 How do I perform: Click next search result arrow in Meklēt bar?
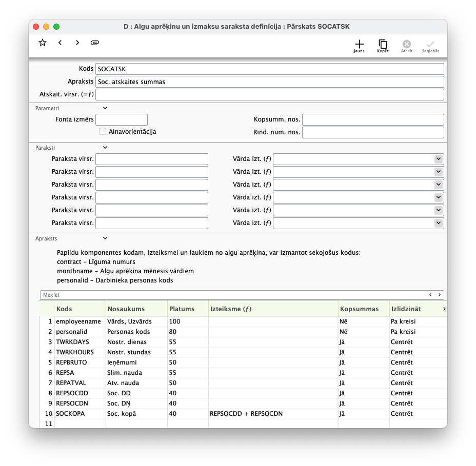[x=439, y=295]
